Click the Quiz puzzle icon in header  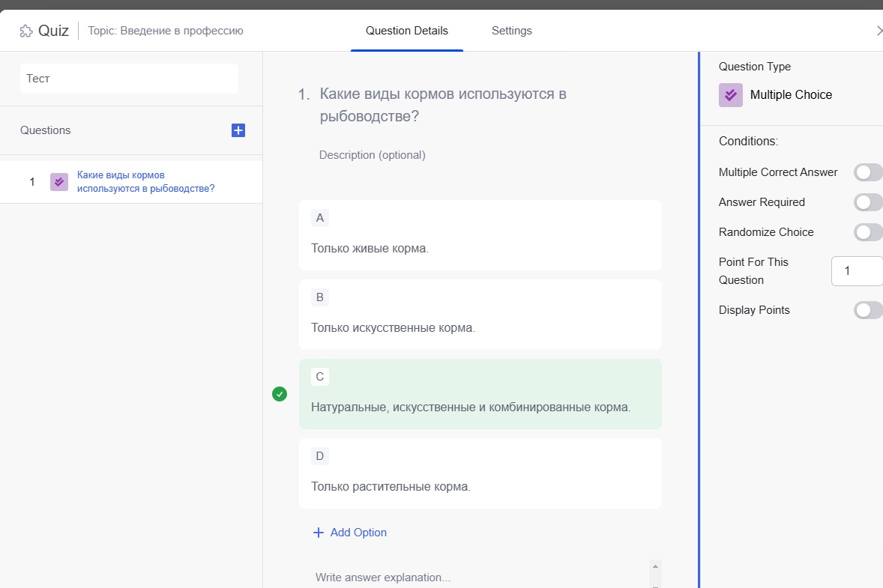coord(26,31)
